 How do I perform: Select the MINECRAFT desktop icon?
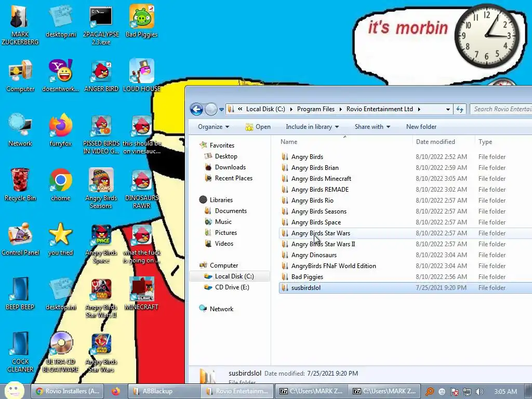141,294
